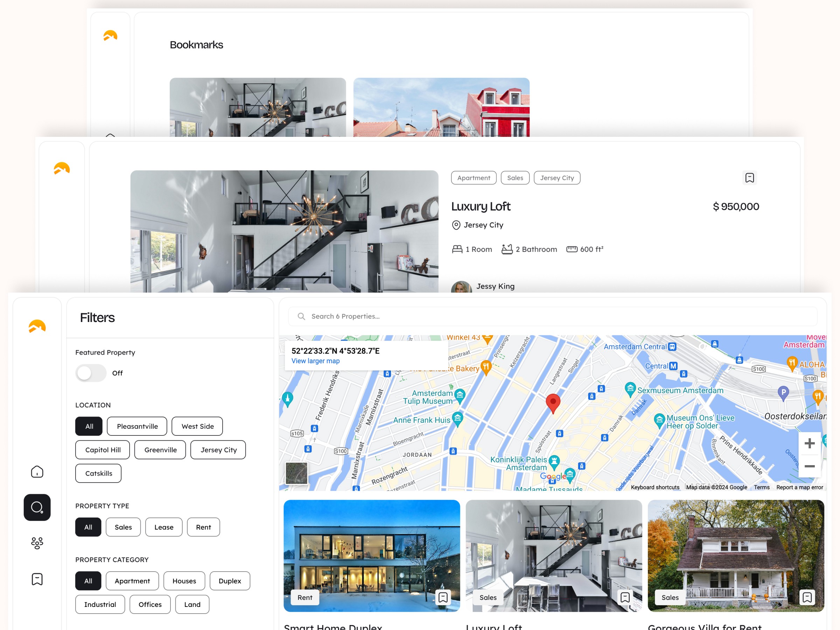Zoom in using the map plus control
840x630 pixels.
coord(810,442)
